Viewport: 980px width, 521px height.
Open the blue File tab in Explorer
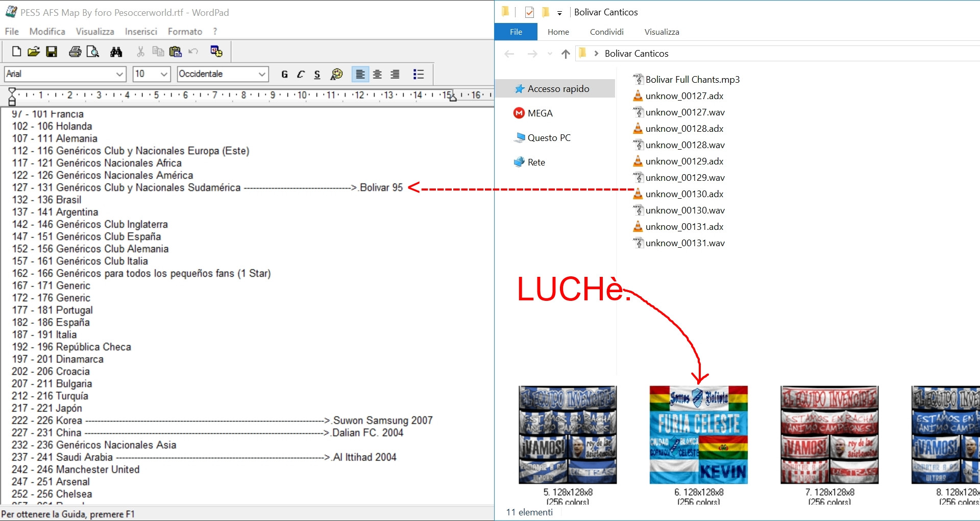coord(516,32)
